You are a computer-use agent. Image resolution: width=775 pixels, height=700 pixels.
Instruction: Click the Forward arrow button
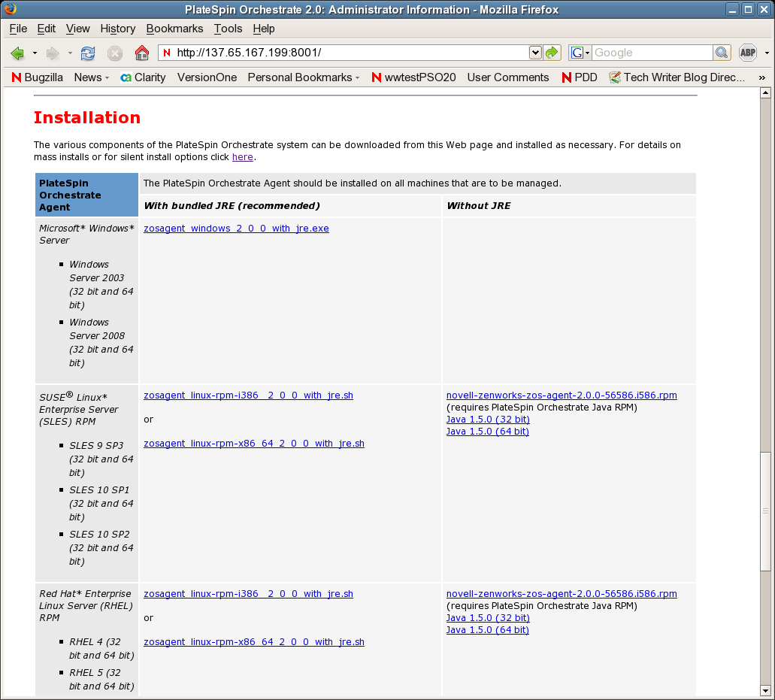53,53
